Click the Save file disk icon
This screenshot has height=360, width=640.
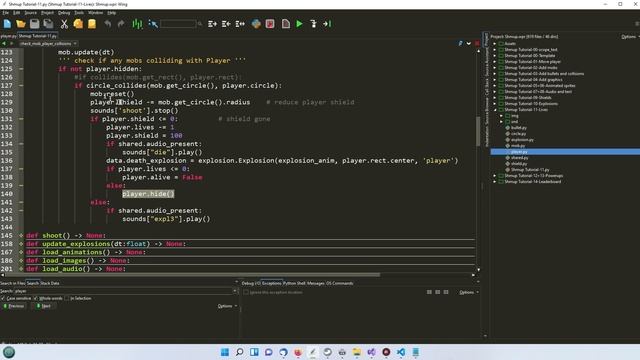tap(34, 24)
